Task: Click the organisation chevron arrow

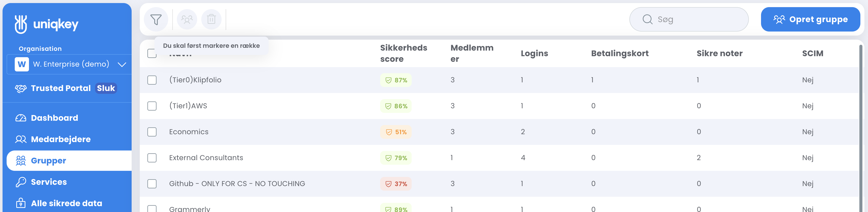Action: click(122, 64)
